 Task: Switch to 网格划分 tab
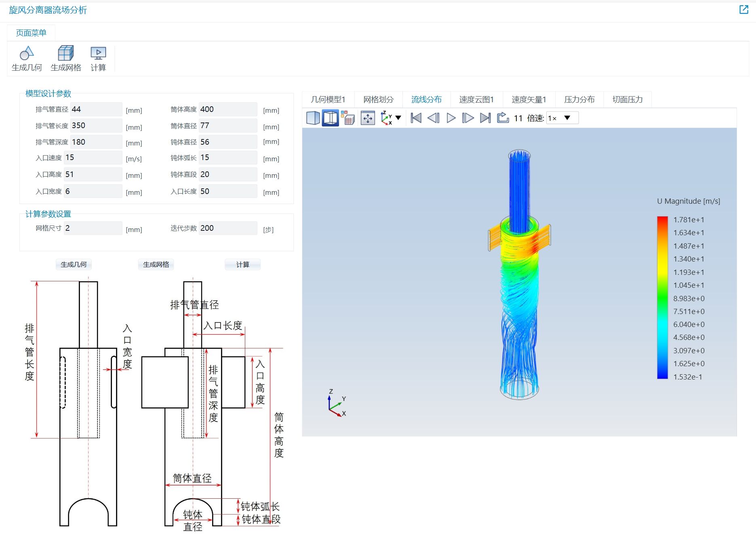[x=378, y=99]
